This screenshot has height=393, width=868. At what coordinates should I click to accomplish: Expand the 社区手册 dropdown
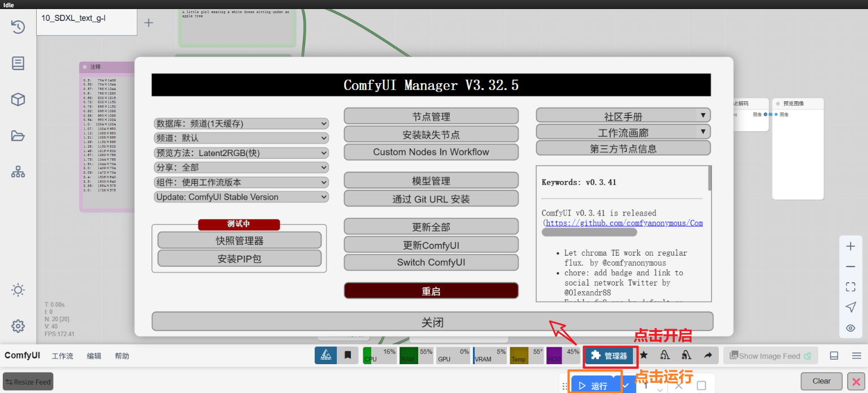[623, 116]
